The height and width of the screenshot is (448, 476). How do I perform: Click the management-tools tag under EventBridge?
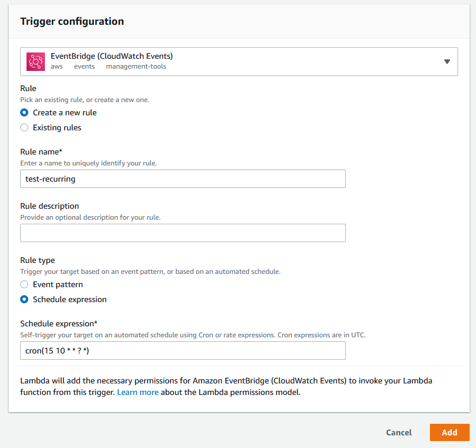coord(136,66)
